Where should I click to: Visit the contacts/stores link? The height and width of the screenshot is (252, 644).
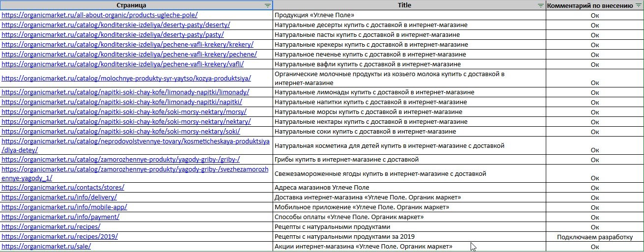point(63,188)
